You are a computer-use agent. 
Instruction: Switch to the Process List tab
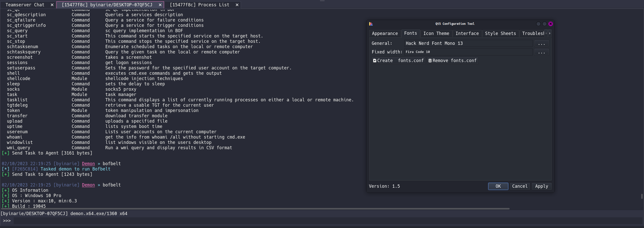[200, 5]
